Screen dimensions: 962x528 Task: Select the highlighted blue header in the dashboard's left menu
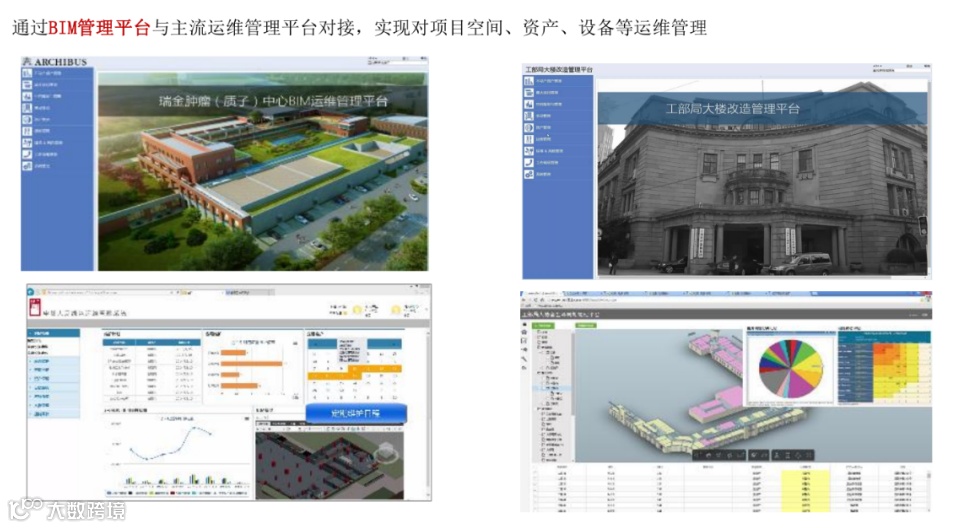pos(53,333)
